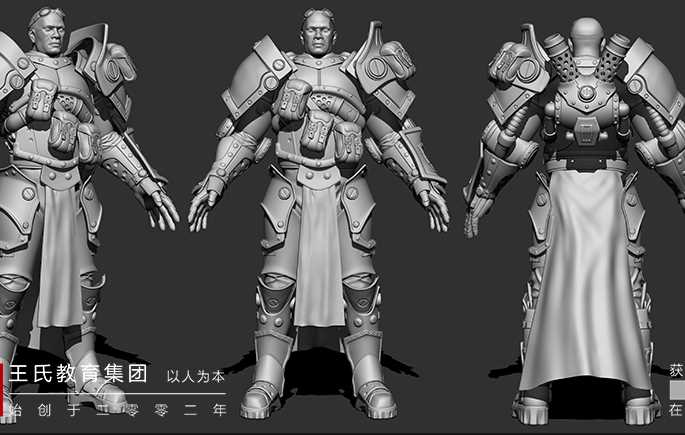Click the 始创于二零零二年 founding text
Screen dimensions: 685x435
(118, 409)
